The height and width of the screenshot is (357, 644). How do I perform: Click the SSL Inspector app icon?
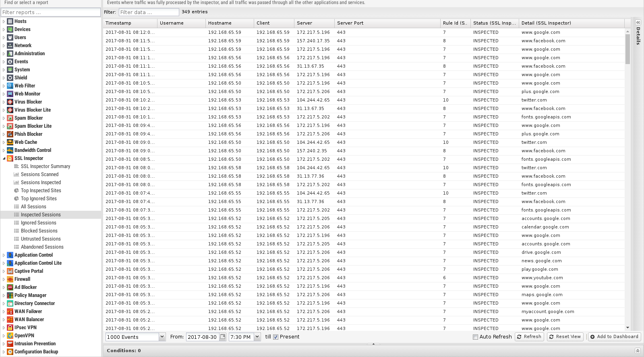[10, 158]
